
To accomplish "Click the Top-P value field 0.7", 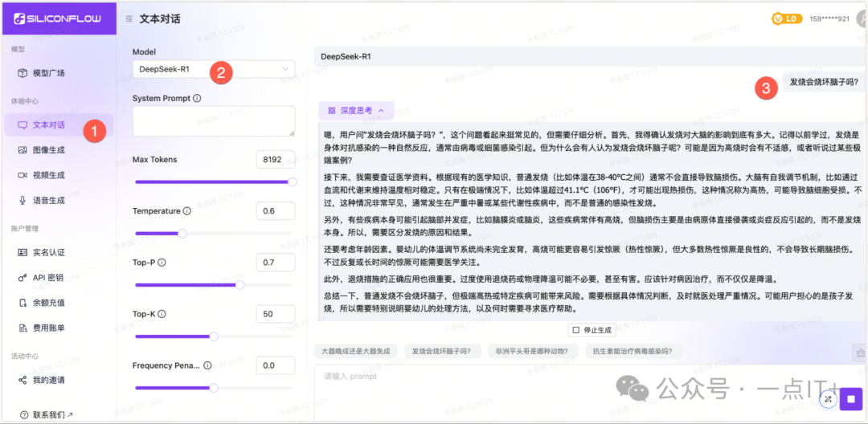I will [x=275, y=262].
